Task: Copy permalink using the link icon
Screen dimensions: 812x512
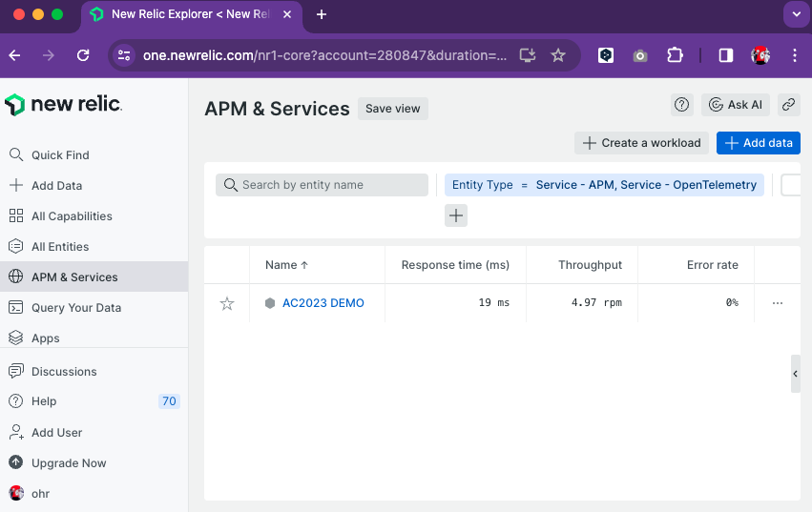Action: (788, 105)
